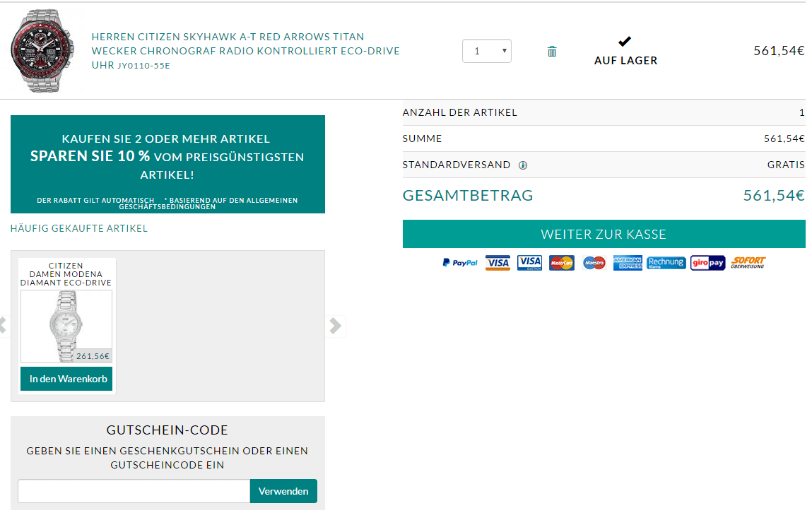Open the Herren Citizen Skyhawk A-T product link

[246, 51]
